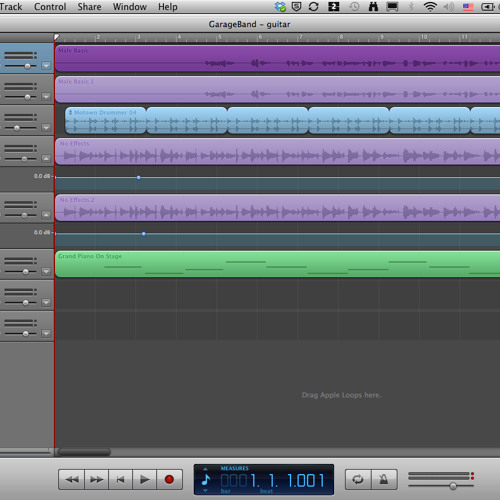Click the Dropbox menu bar icon

click(x=280, y=7)
